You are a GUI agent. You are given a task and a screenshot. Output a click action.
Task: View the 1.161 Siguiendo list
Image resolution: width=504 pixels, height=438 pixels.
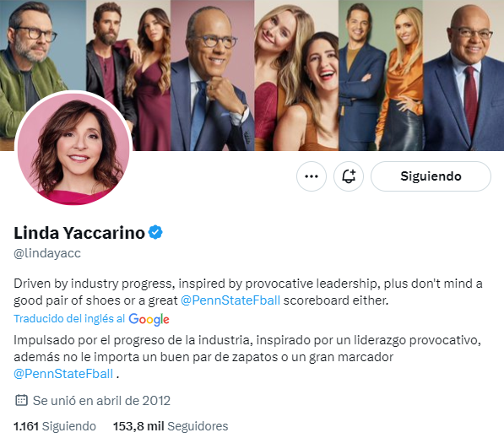click(55, 426)
